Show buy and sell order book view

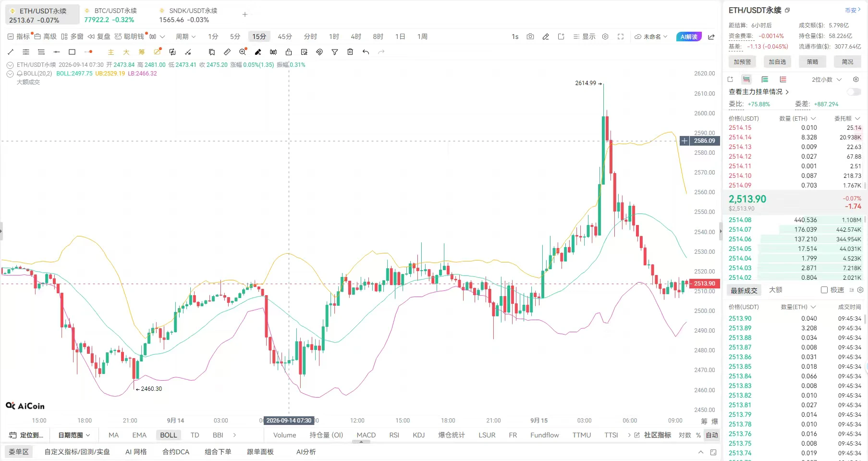tap(746, 79)
